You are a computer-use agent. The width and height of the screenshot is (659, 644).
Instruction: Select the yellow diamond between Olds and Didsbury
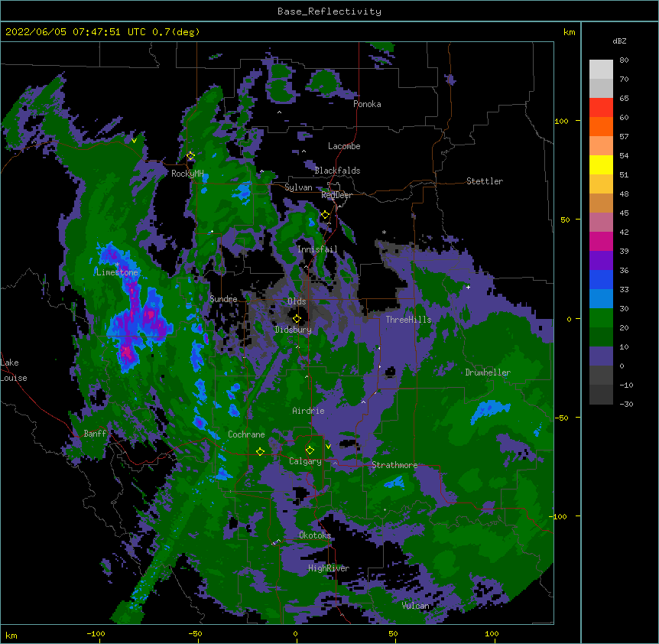(x=297, y=319)
